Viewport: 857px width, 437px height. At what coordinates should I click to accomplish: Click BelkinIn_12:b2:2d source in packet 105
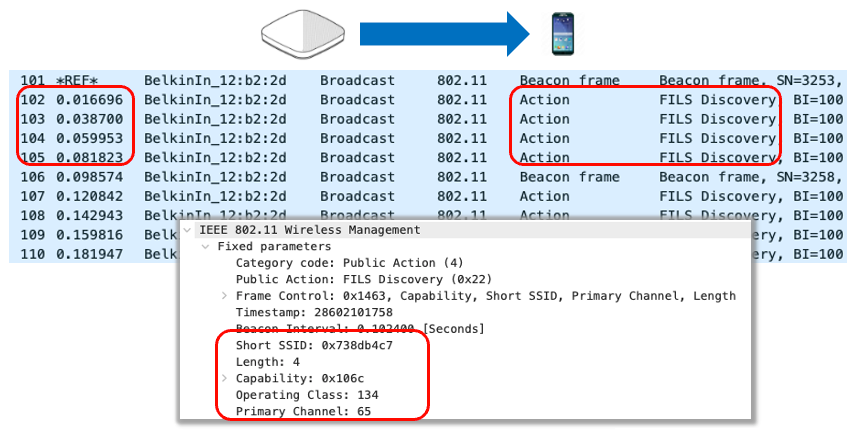tap(215, 157)
